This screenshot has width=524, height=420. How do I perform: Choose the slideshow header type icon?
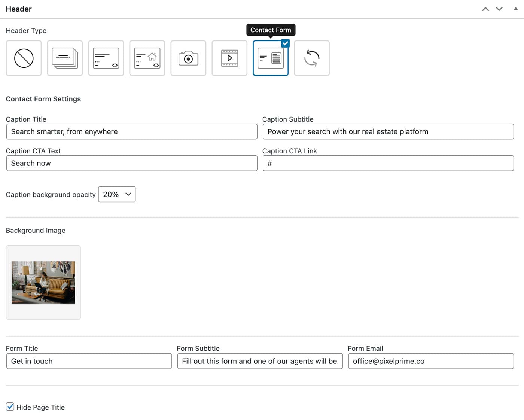65,58
